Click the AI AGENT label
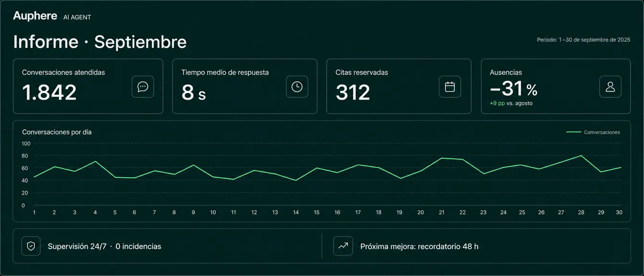 (x=77, y=17)
